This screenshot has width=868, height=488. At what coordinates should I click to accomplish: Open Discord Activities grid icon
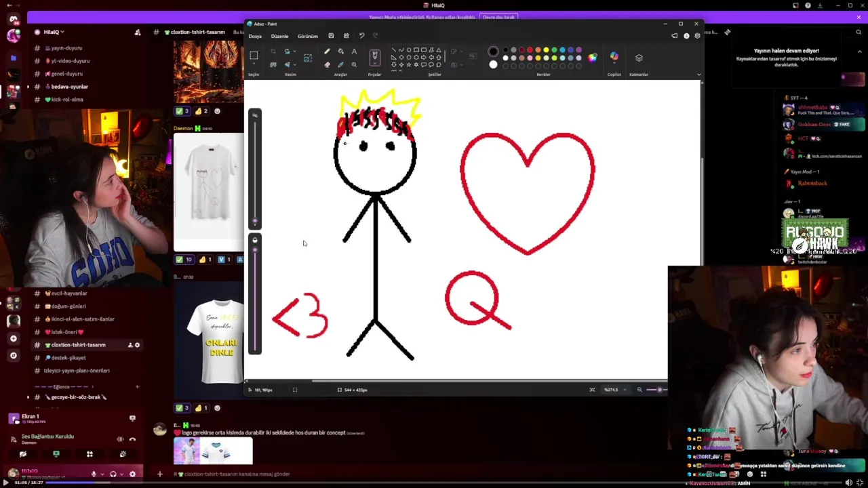tap(90, 454)
